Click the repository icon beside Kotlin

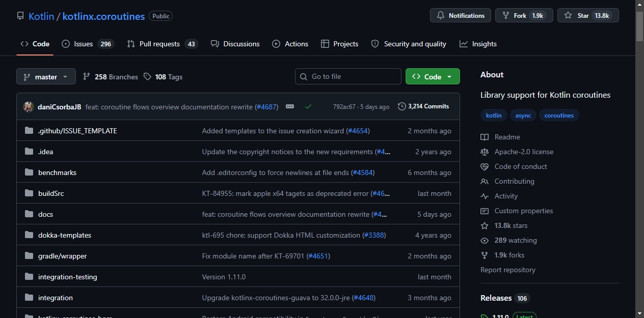(20, 16)
